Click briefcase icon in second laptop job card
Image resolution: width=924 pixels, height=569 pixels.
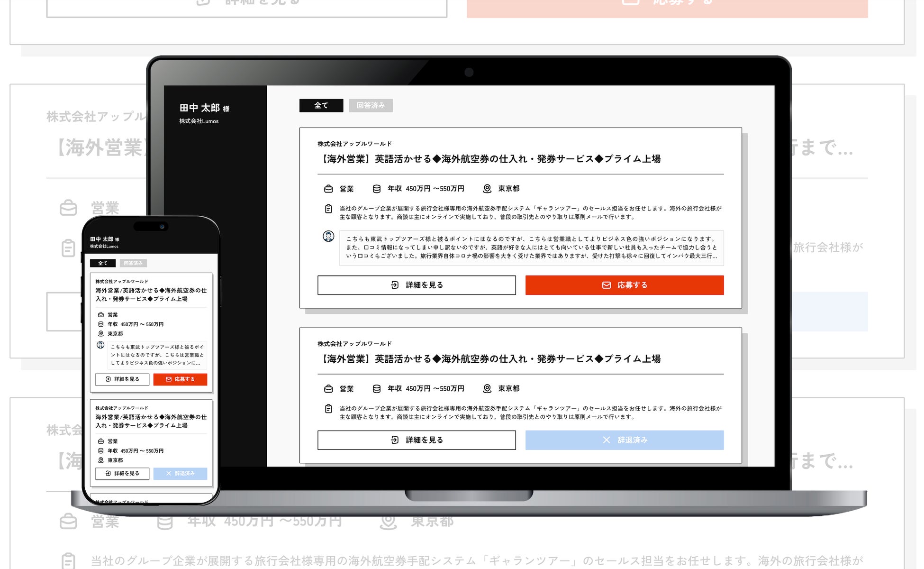point(328,389)
